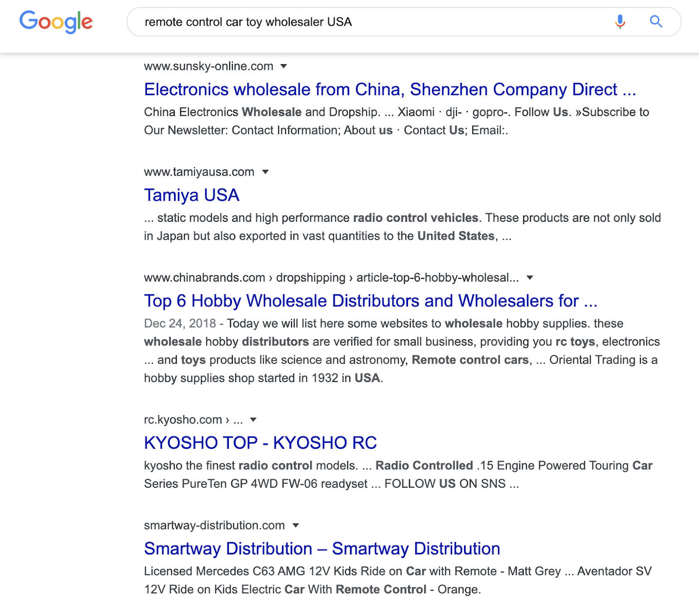Open Top 6 Hobby Wholesale Distributors article
This screenshot has height=616, width=699.
pos(371,301)
